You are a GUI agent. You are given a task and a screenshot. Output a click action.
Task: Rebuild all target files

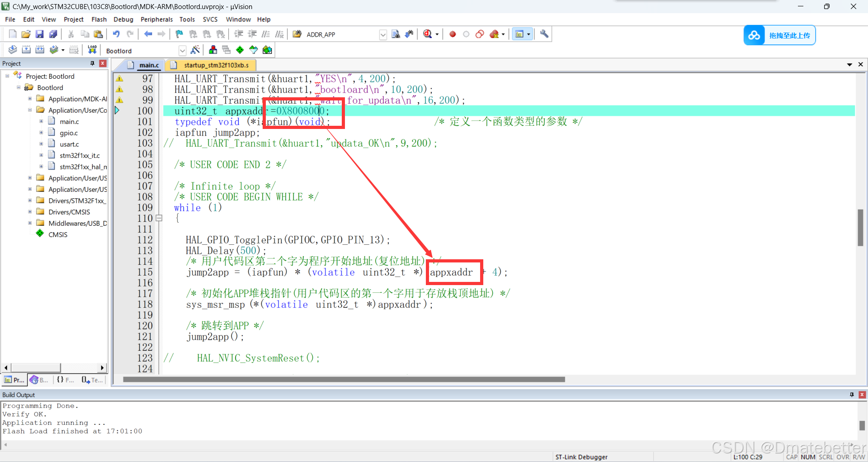click(x=40, y=50)
